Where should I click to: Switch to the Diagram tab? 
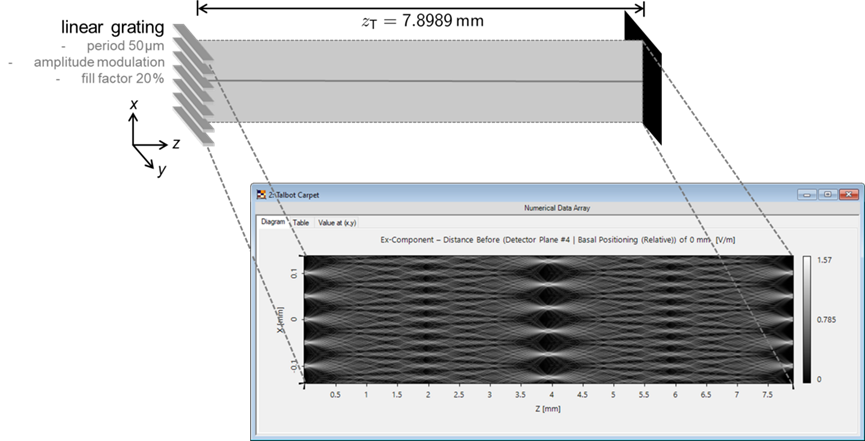tap(273, 222)
